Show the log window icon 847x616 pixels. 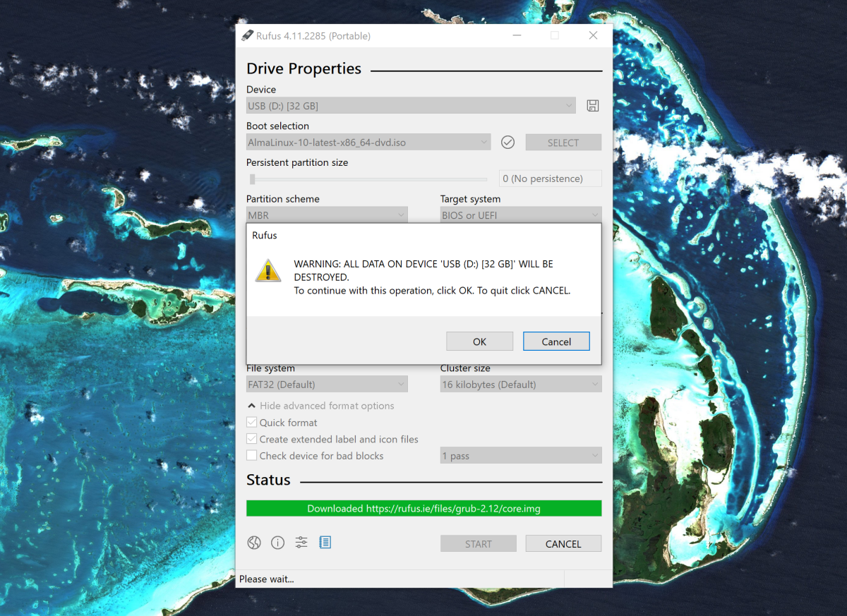click(325, 543)
